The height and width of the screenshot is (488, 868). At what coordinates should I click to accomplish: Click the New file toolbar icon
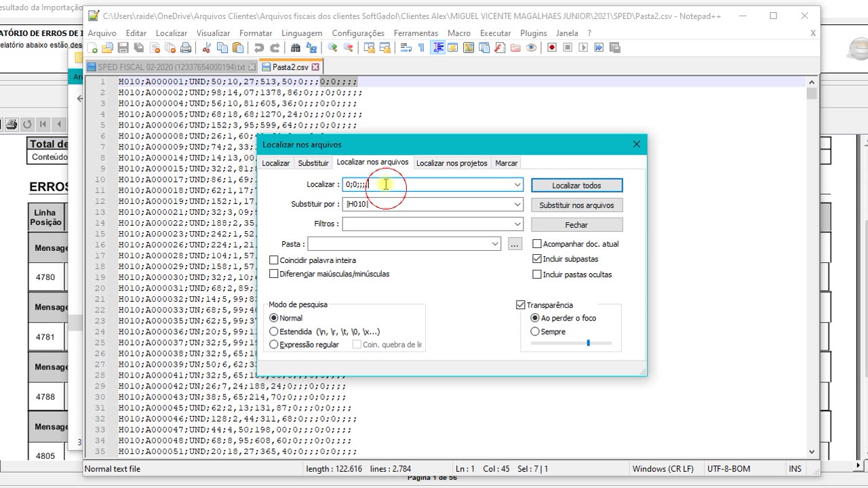92,47
